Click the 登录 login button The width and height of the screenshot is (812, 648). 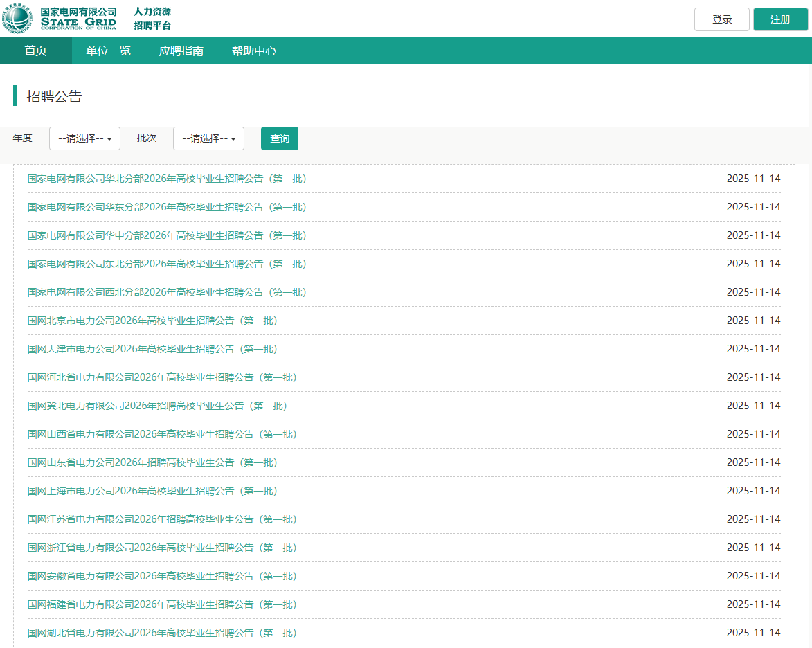click(x=721, y=19)
